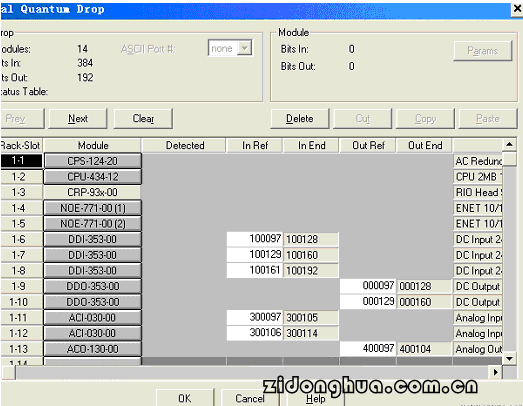Click the CPU 2MB description cell

click(x=478, y=177)
